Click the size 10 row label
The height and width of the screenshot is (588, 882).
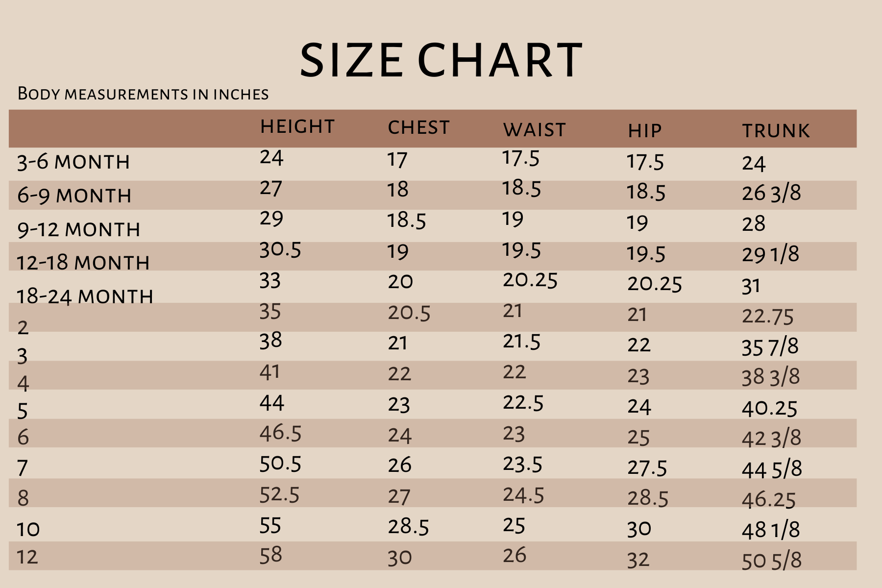[28, 529]
